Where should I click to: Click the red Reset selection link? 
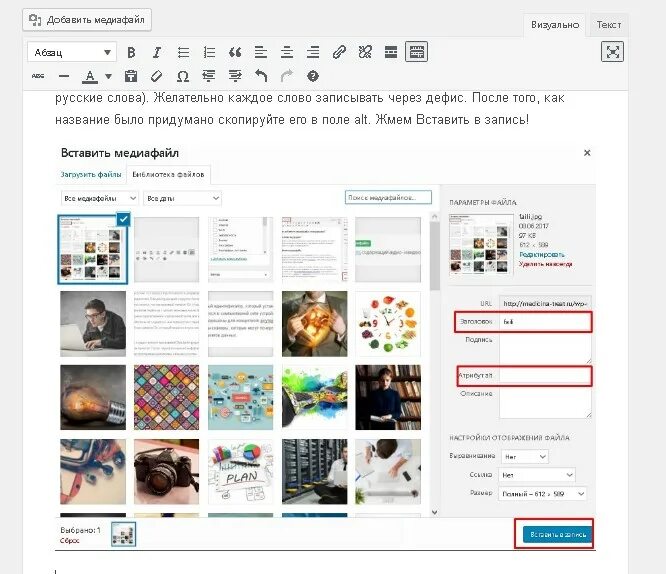click(x=70, y=541)
